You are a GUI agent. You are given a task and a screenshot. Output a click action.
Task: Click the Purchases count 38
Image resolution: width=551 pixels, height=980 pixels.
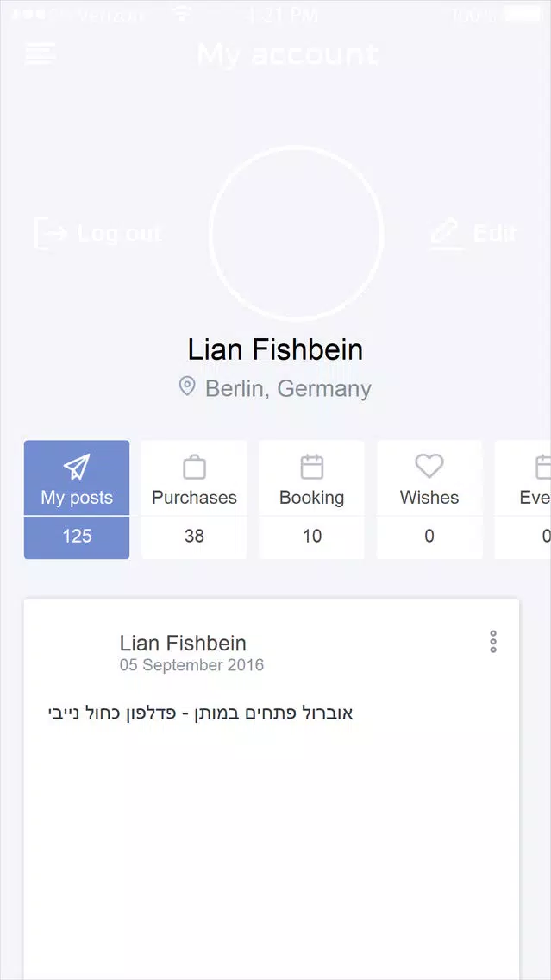[194, 537]
